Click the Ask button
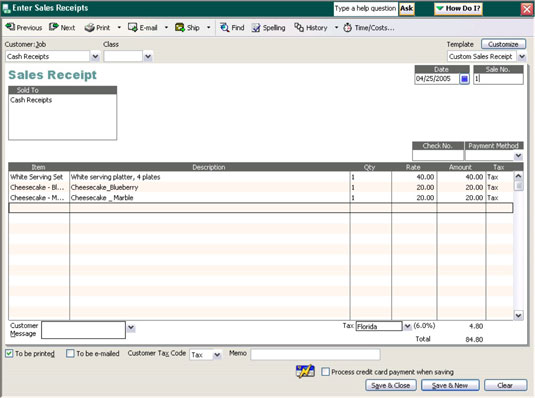 (406, 9)
